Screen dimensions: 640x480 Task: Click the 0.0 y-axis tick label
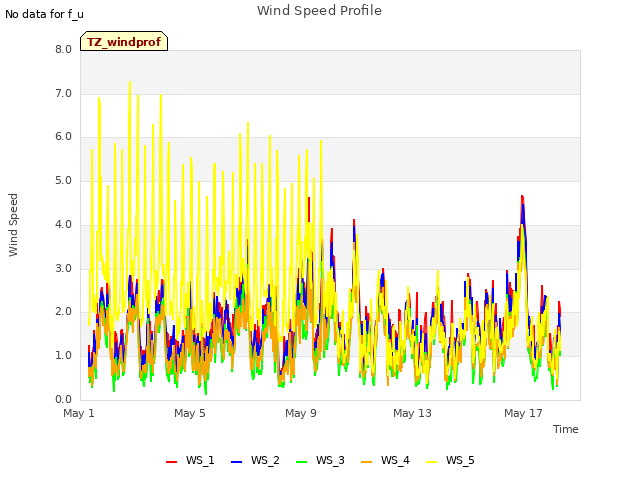(64, 399)
